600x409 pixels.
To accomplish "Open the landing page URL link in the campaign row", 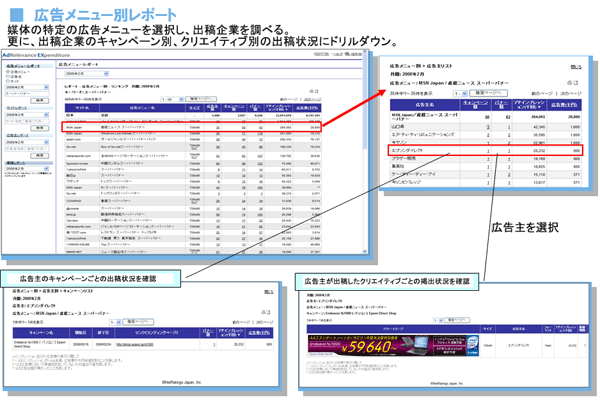I will (135, 344).
